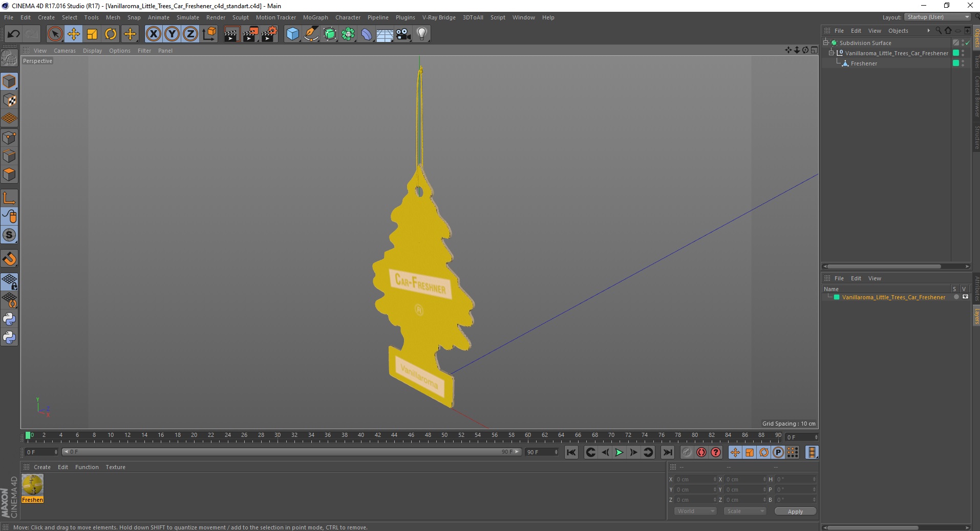
Task: Open the V-Ray Bridge menu
Action: (439, 17)
